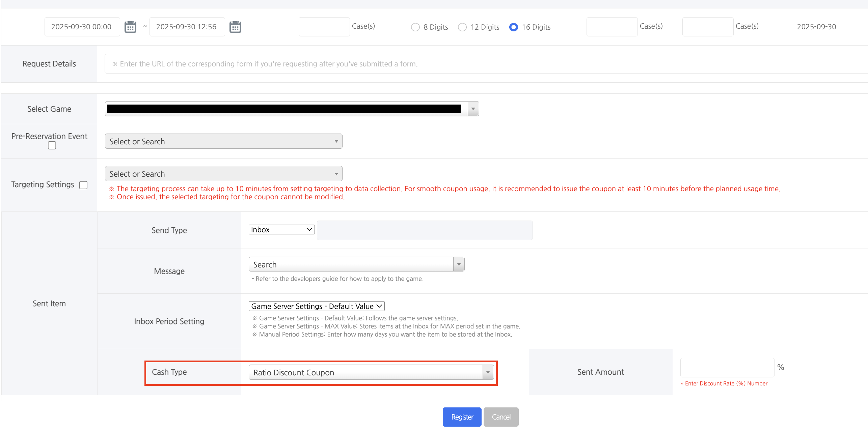The height and width of the screenshot is (429, 868).
Task: Click the Sent Amount percent input
Action: tap(727, 368)
